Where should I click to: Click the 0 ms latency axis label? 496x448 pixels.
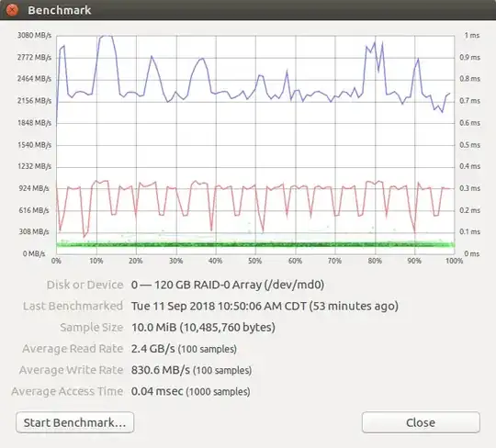[x=471, y=253]
